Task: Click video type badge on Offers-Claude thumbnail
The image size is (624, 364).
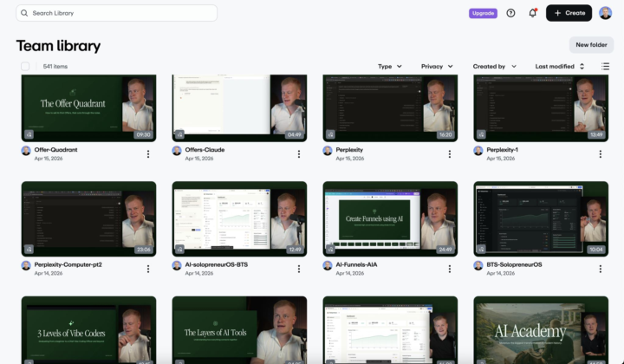Action: click(180, 134)
